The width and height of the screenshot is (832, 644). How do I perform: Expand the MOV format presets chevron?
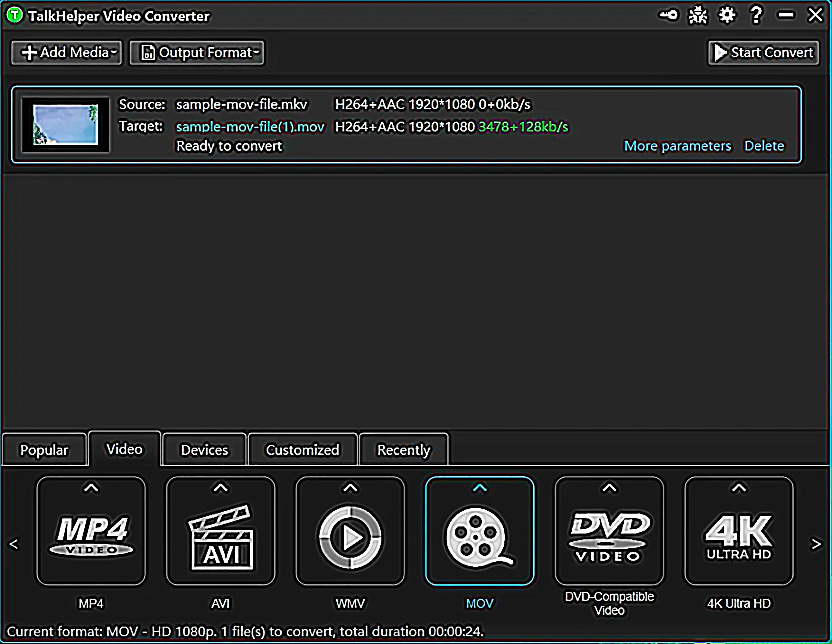[x=480, y=488]
